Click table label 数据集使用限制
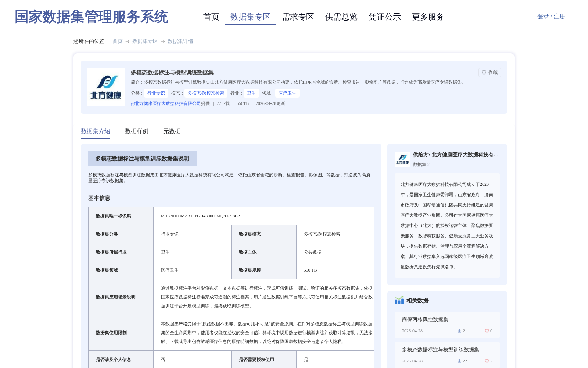 click(x=111, y=333)
